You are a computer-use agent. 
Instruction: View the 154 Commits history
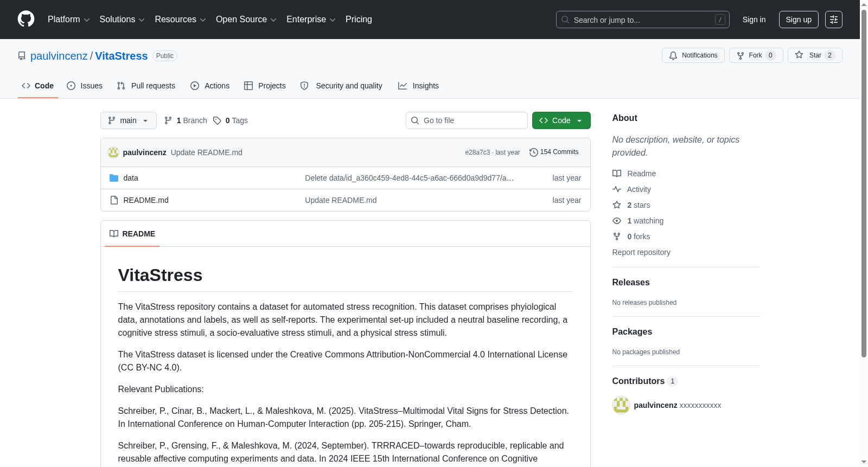tap(554, 152)
